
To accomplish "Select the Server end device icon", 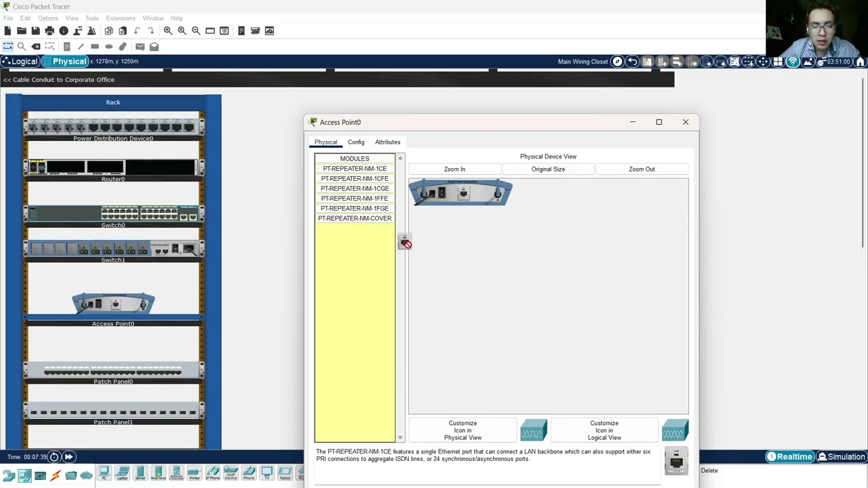I will (x=140, y=473).
